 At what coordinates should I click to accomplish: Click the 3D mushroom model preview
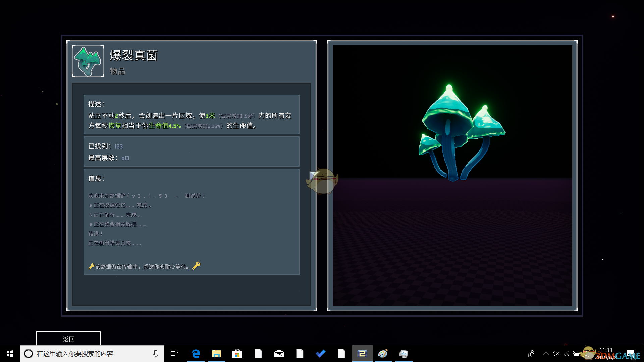click(x=462, y=133)
